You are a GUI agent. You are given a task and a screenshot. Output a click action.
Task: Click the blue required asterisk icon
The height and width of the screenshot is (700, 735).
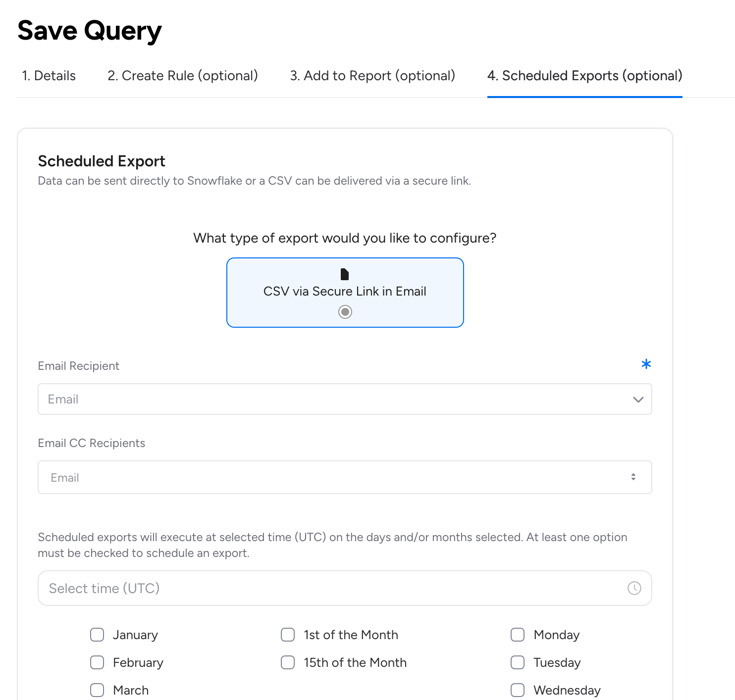tap(646, 364)
